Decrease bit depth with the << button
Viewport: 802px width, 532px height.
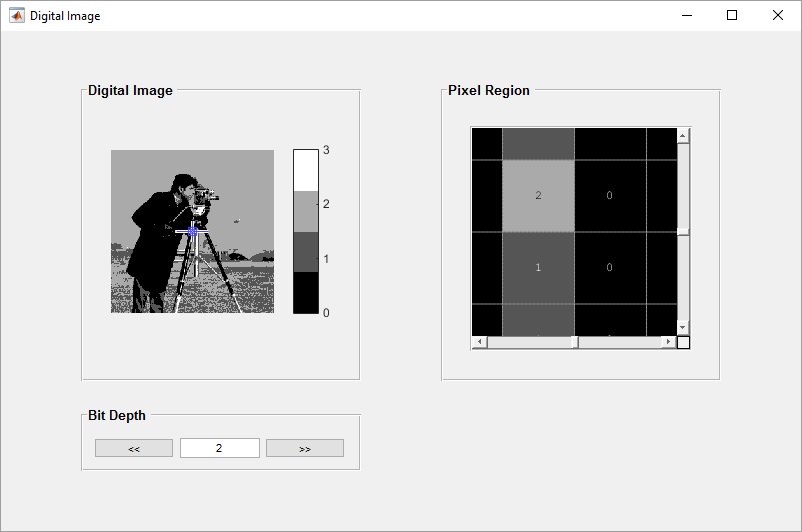pos(134,448)
